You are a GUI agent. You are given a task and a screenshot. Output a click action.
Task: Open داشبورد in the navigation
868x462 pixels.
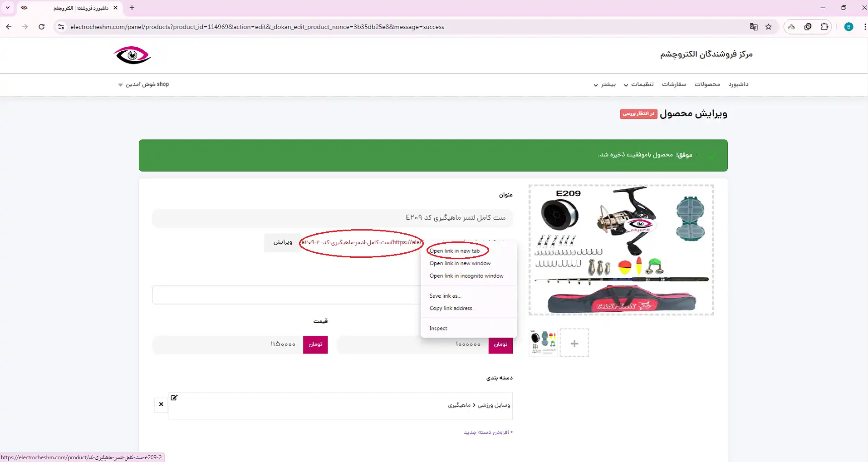point(738,84)
